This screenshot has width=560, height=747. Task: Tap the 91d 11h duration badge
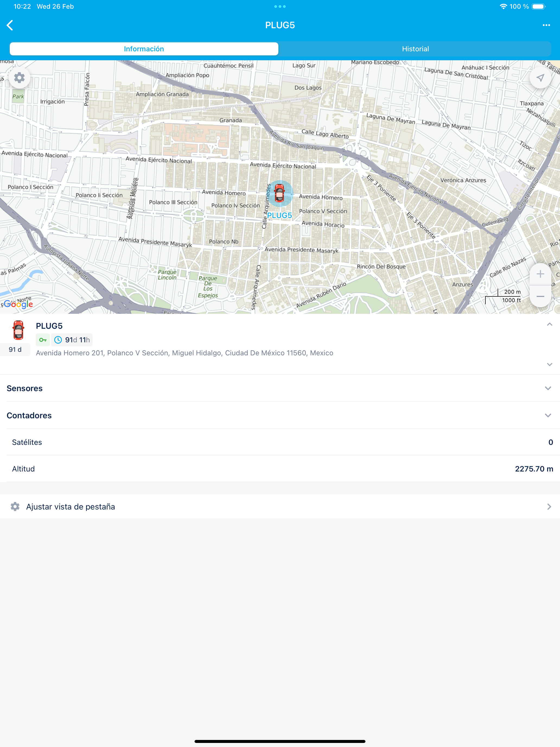[72, 340]
